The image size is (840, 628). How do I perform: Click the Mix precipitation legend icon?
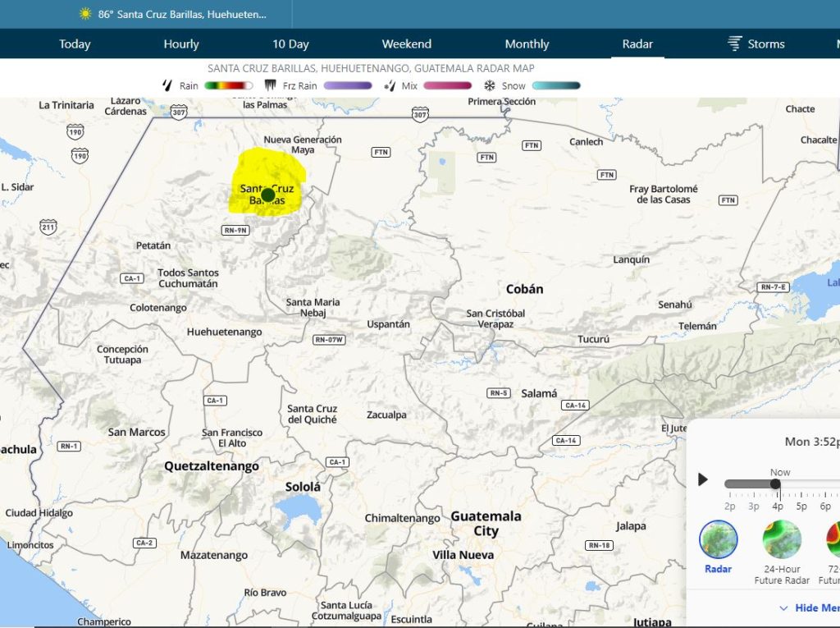point(390,85)
